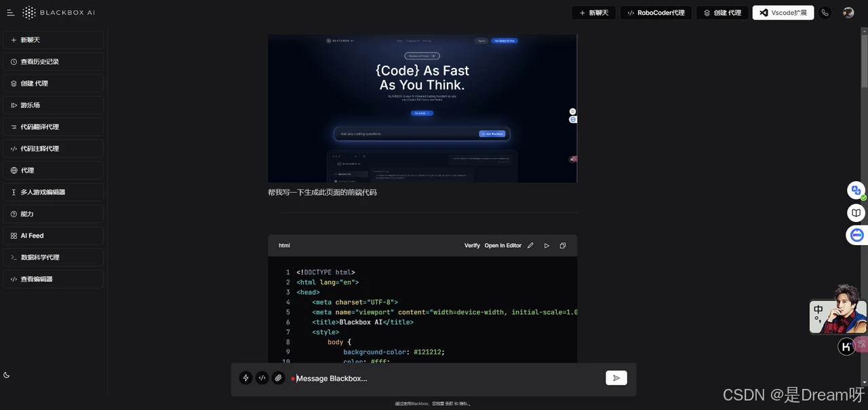This screenshot has height=410, width=868.
Task: Open the hamburger menu icon
Action: click(10, 13)
